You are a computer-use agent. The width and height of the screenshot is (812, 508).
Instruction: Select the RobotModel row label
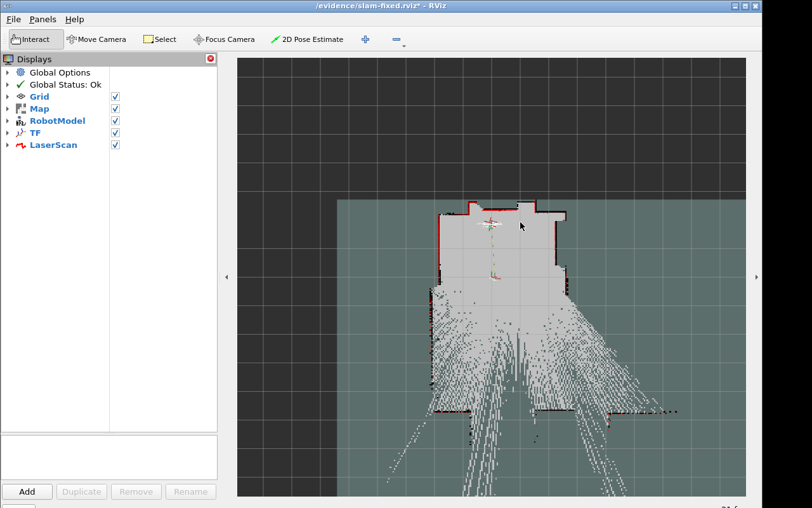(57, 121)
